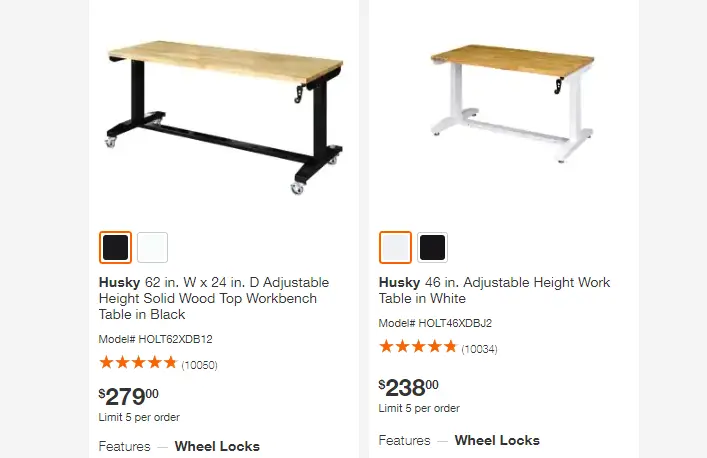The width and height of the screenshot is (707, 458).
Task: Click Wheel Locks on the white work table card
Action: coord(497,440)
